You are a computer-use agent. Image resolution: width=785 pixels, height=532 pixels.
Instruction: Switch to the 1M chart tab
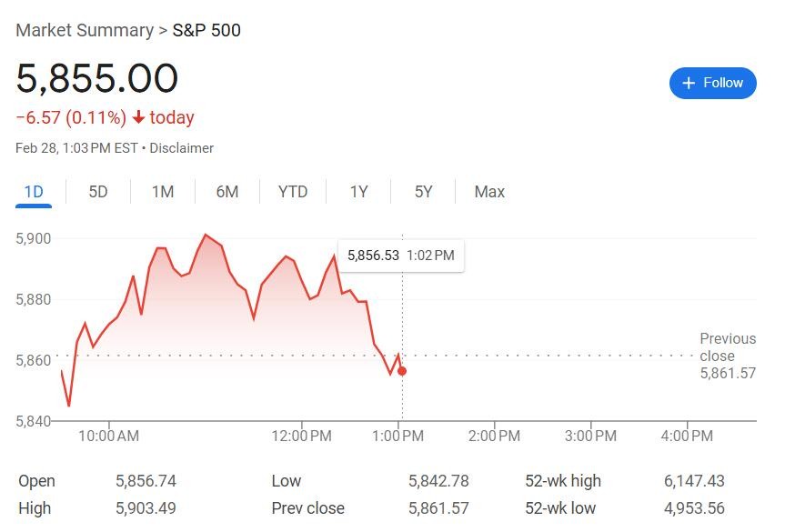tap(163, 192)
